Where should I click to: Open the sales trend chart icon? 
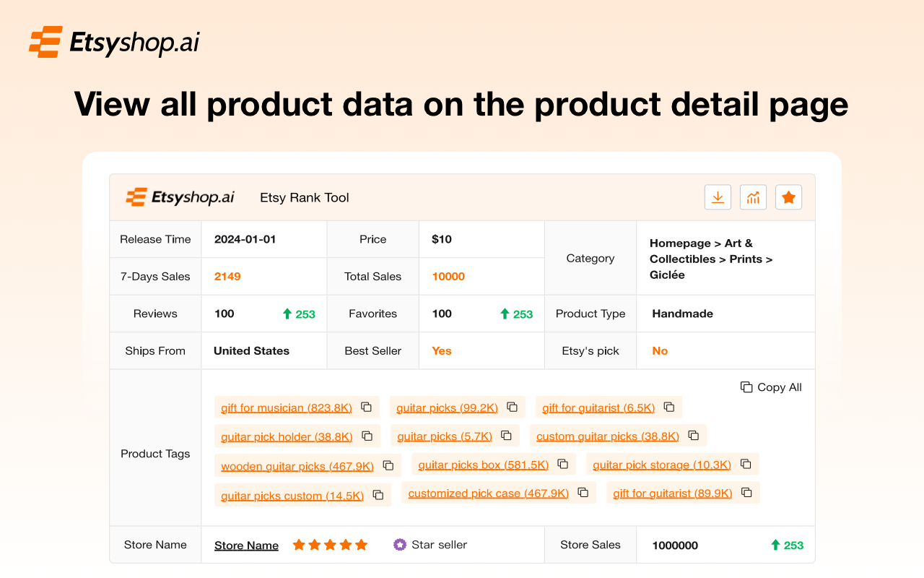(753, 197)
